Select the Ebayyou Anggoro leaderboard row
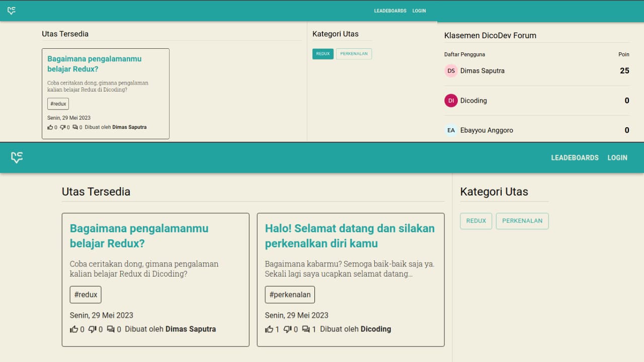Screen dimensions: 644x362 click(x=536, y=130)
